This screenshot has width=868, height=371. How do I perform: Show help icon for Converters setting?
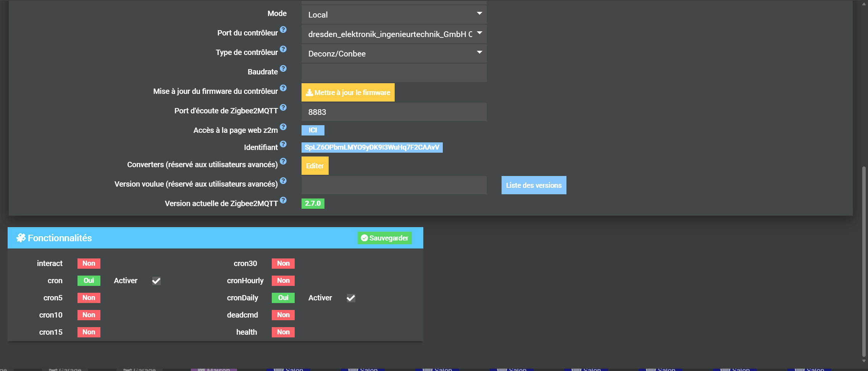pyautogui.click(x=283, y=161)
